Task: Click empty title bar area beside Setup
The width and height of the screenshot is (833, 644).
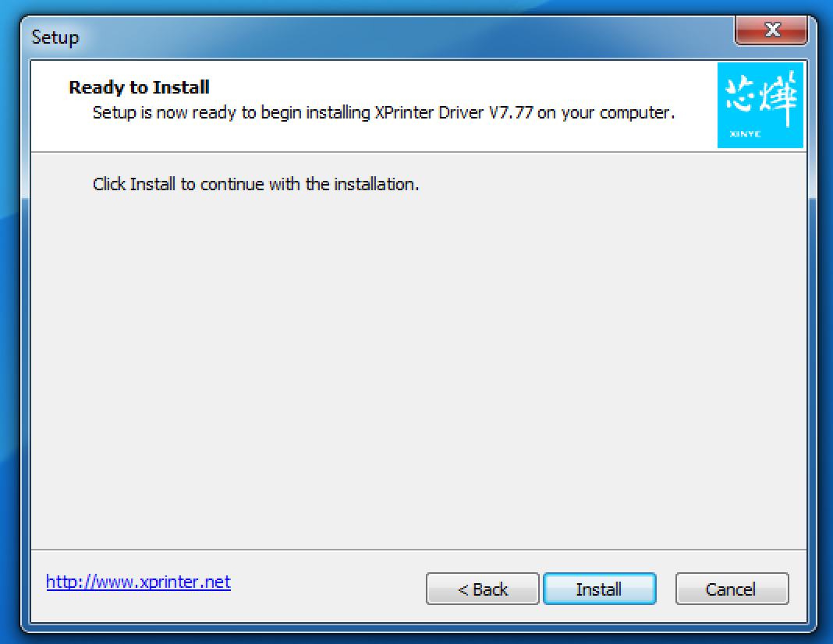Action: [x=404, y=37]
